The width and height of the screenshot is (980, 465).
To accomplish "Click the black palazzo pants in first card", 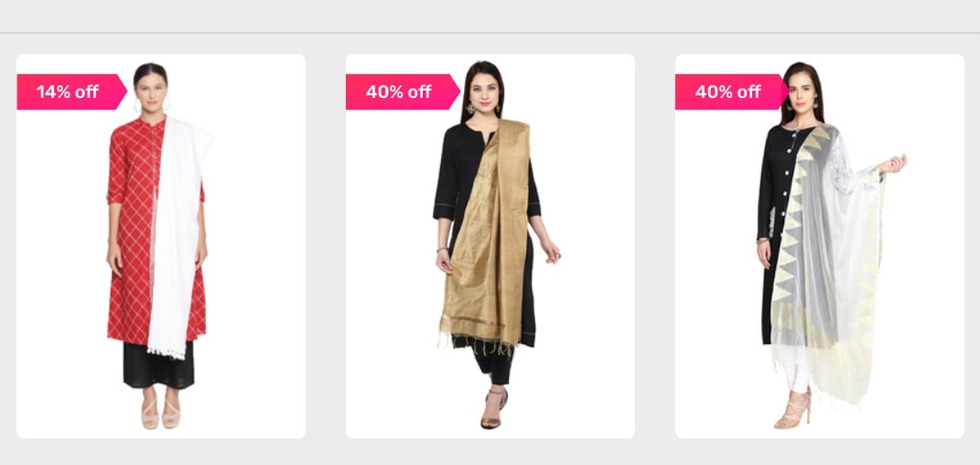I will tap(158, 364).
